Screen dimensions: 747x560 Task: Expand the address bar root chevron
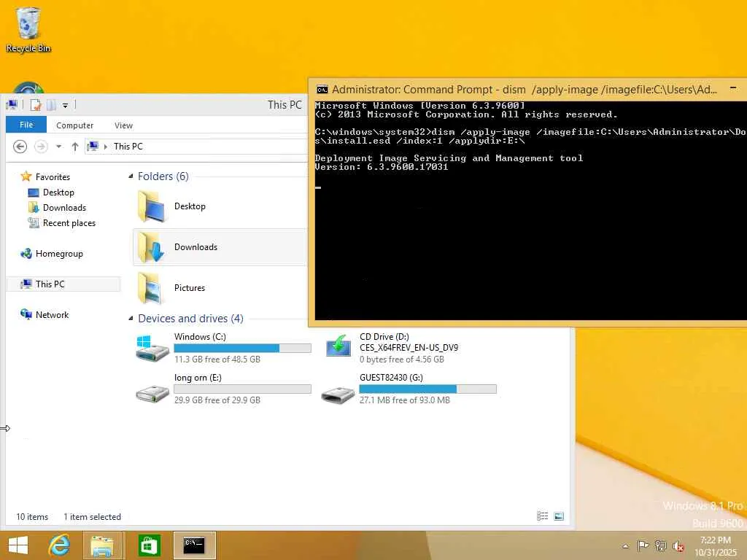coord(105,146)
